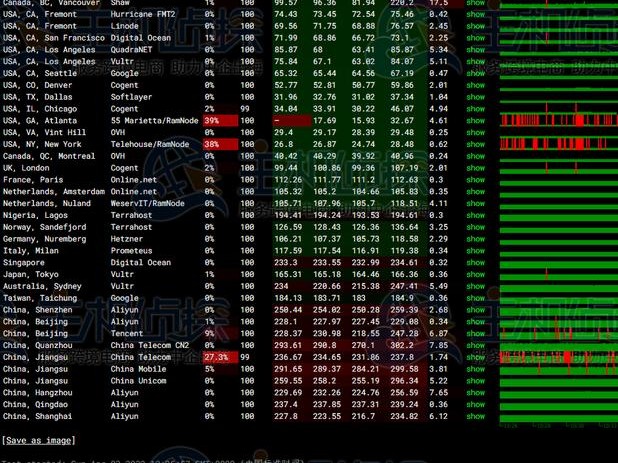Click show for Vultr Los Angeles row
The width and height of the screenshot is (618, 463).
pos(476,61)
